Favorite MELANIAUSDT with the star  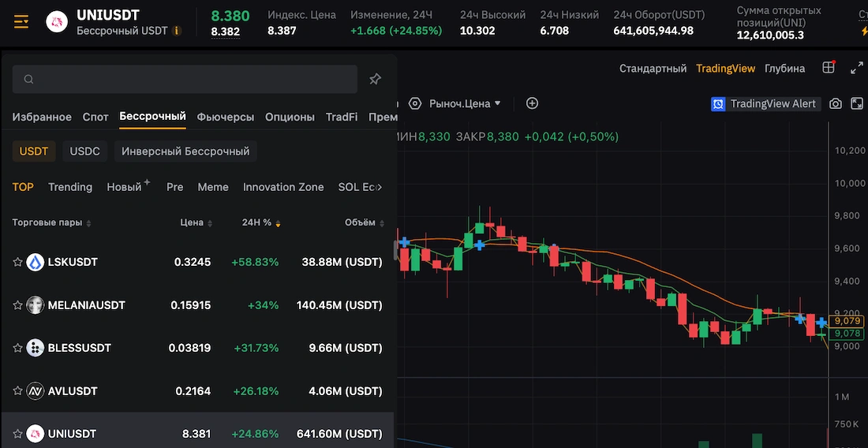[x=17, y=305]
